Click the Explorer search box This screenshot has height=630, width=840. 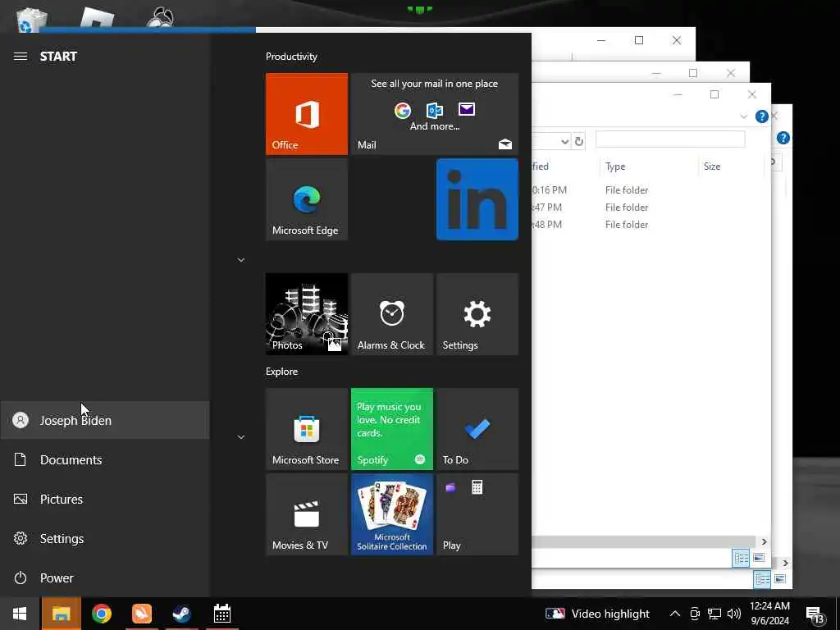[x=670, y=139]
